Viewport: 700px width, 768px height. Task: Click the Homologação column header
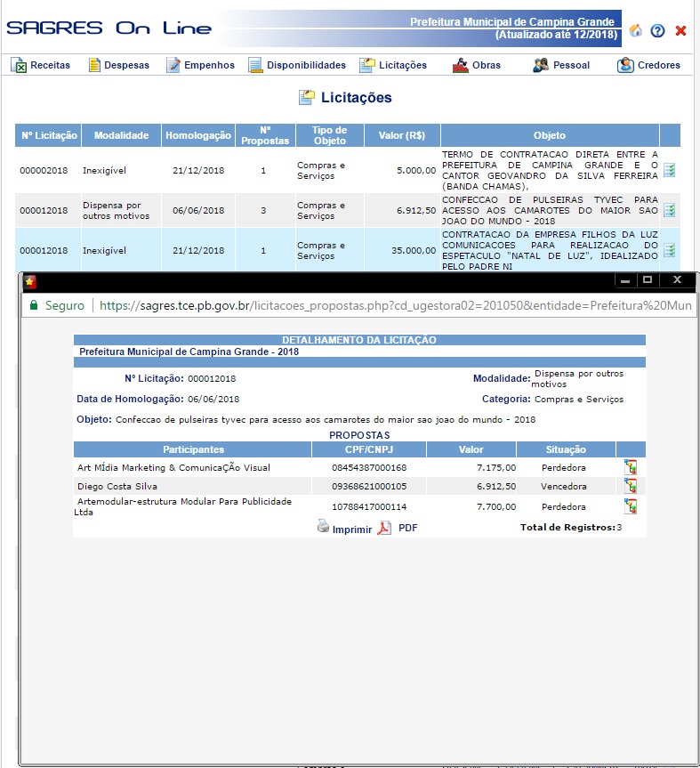point(198,135)
